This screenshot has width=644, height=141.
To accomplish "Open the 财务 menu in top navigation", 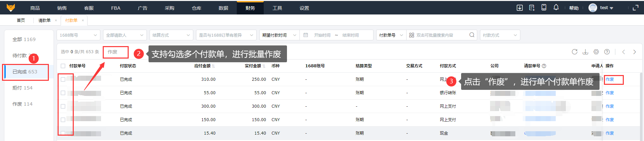I will (x=250, y=8).
